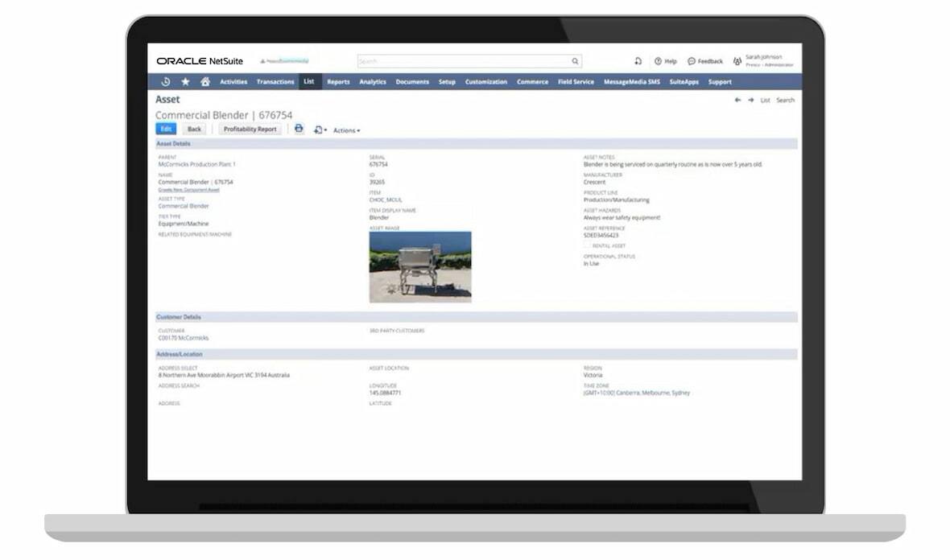Click the search magnifier icon
The width and height of the screenshot is (950, 560).
[x=575, y=61]
